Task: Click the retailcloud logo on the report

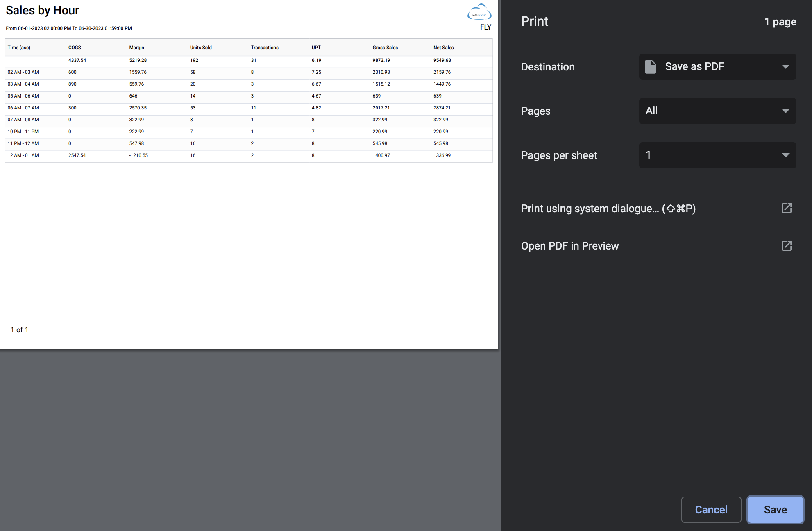Action: click(479, 12)
